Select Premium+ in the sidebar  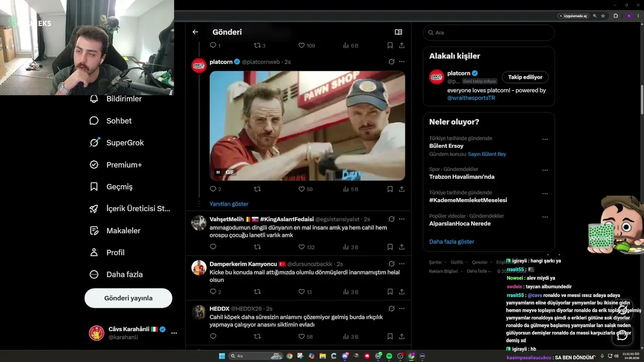pyautogui.click(x=115, y=165)
